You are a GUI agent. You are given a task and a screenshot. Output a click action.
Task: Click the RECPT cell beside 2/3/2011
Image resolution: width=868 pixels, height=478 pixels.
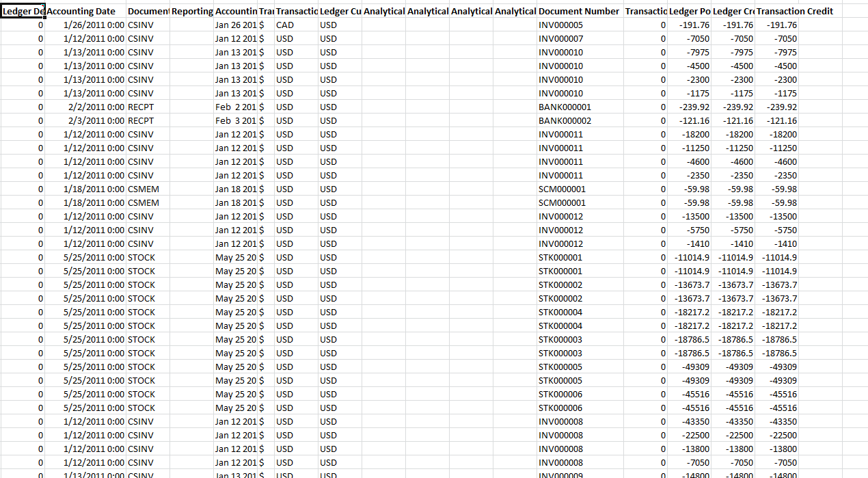[x=141, y=121]
